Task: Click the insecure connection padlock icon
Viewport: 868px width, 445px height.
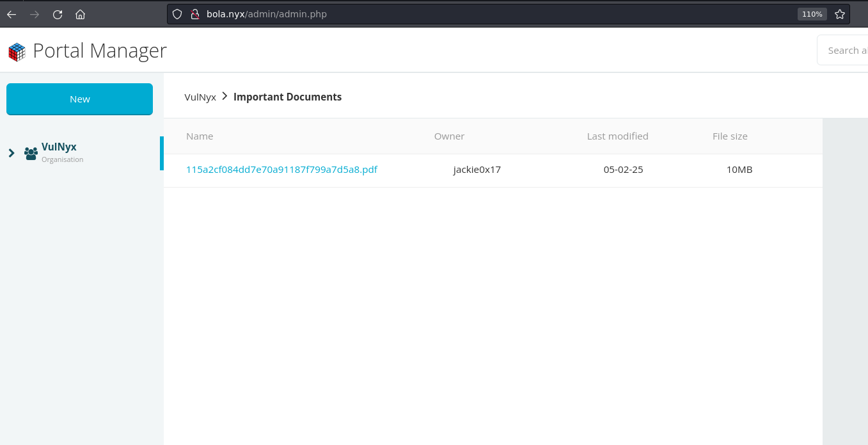Action: point(195,14)
